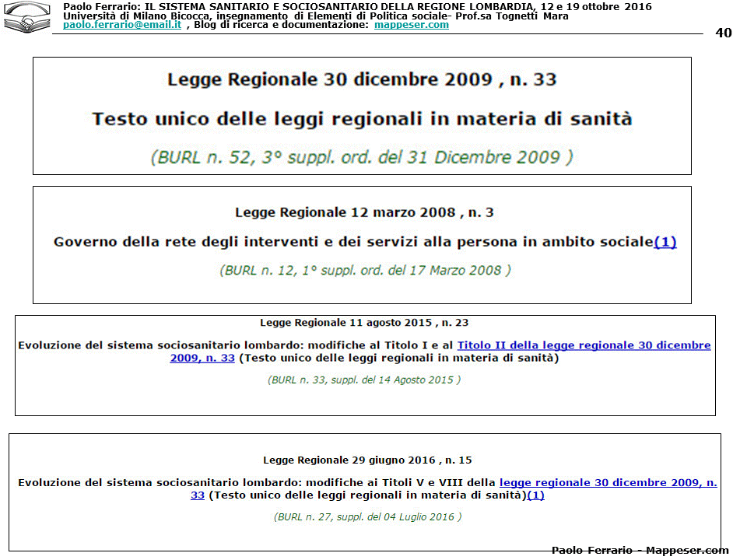The image size is (747, 560).
Task: Click the slide page number 40
Action: [723, 33]
